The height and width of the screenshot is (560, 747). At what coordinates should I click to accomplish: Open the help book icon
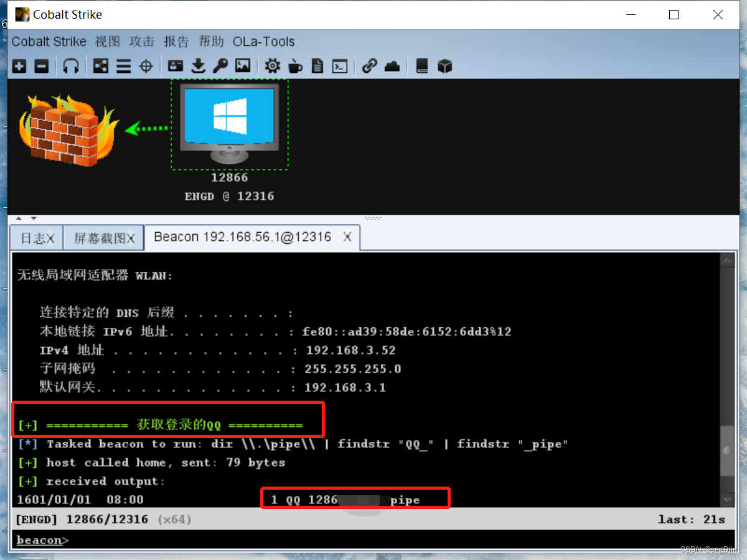click(422, 66)
